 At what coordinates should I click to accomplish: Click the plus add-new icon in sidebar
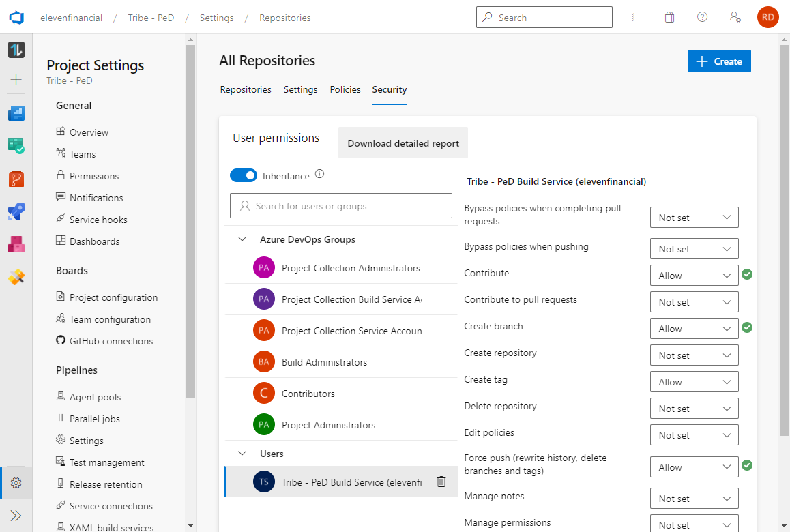click(16, 80)
